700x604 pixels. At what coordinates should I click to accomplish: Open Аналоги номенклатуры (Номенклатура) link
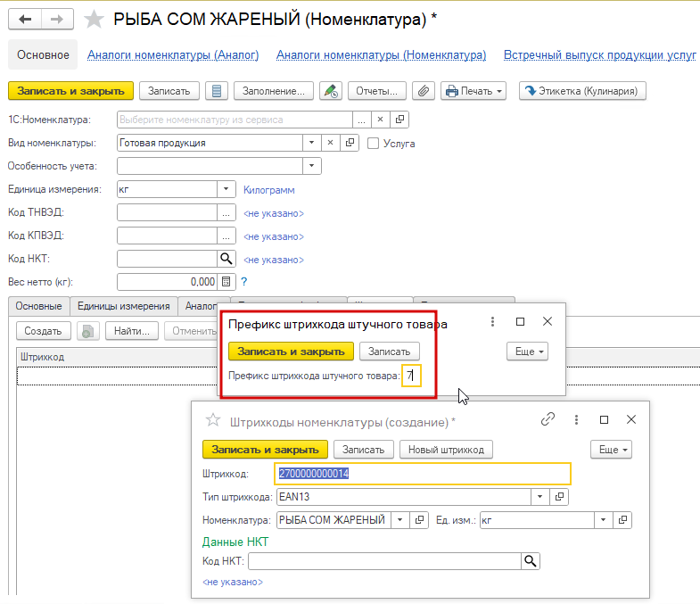tap(382, 55)
